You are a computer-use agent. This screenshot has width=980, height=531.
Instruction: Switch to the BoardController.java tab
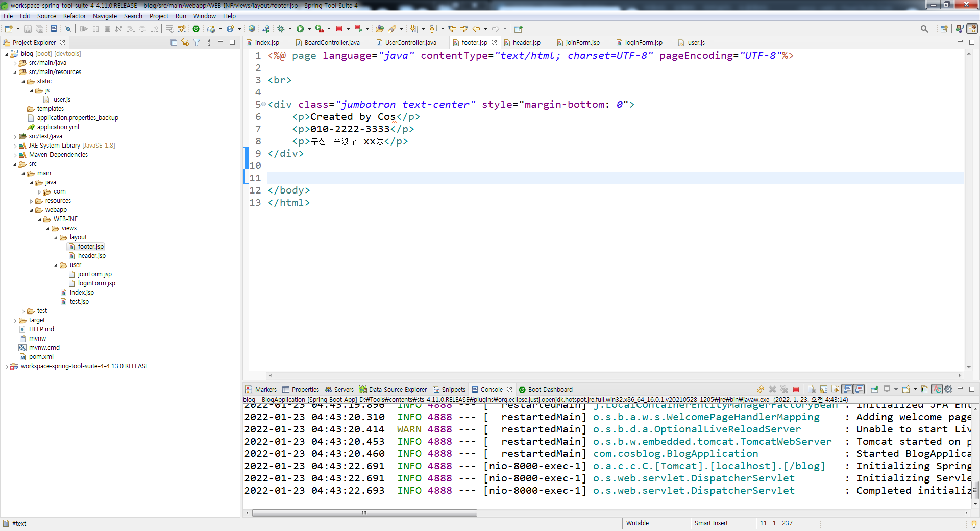point(327,43)
